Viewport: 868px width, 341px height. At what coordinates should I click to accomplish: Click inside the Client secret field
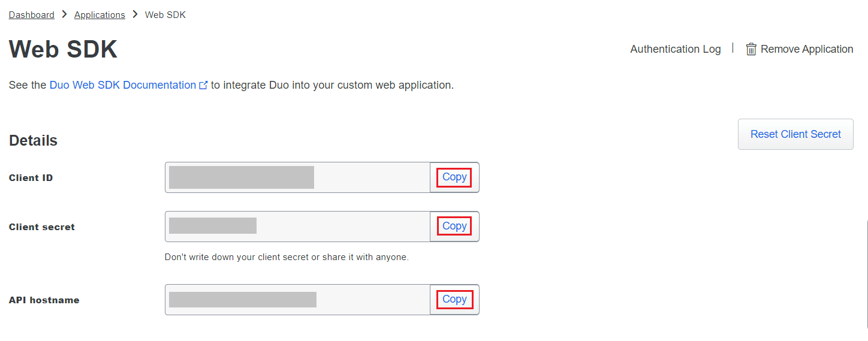click(297, 227)
